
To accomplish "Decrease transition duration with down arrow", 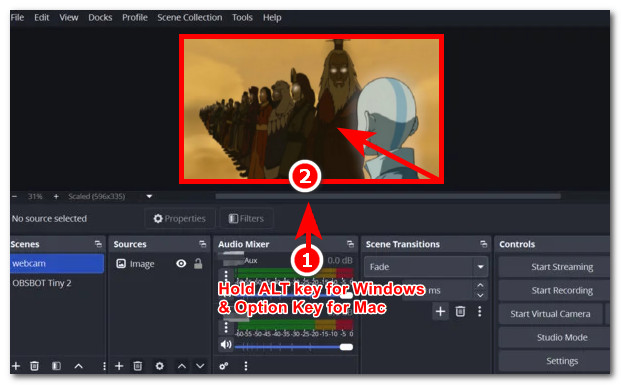I will click(480, 295).
